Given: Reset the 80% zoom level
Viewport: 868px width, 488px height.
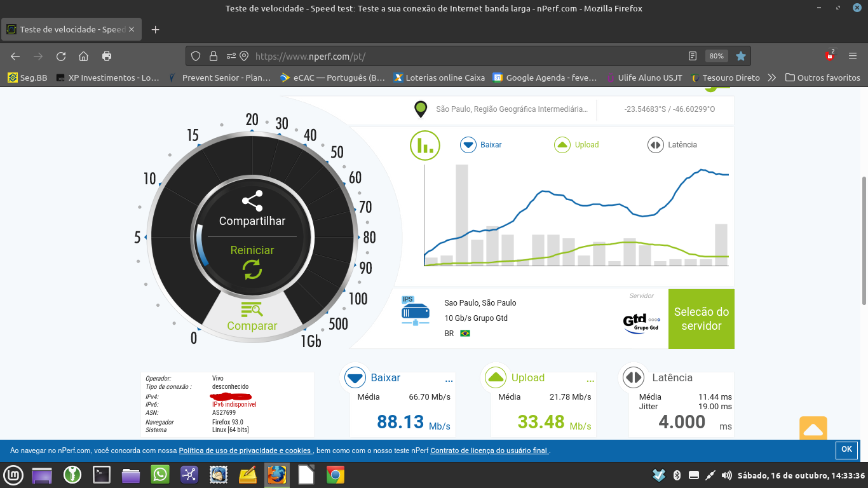Looking at the screenshot, I should pos(717,56).
